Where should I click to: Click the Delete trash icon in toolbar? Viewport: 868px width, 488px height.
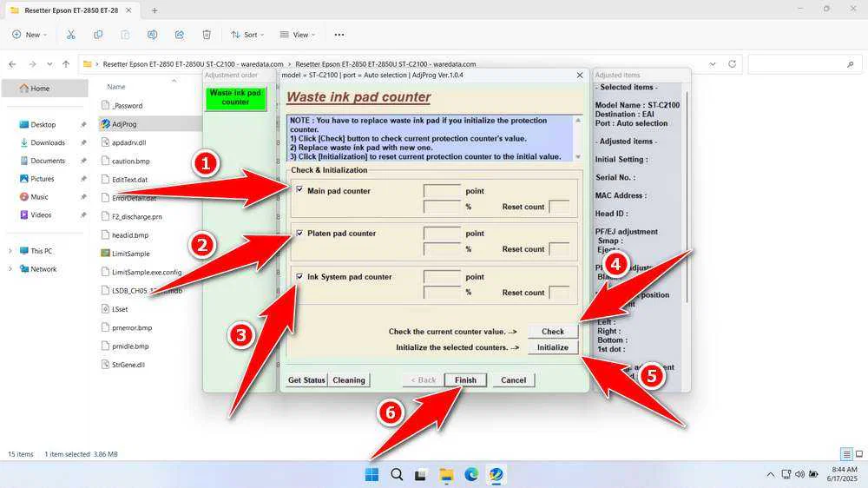click(207, 35)
